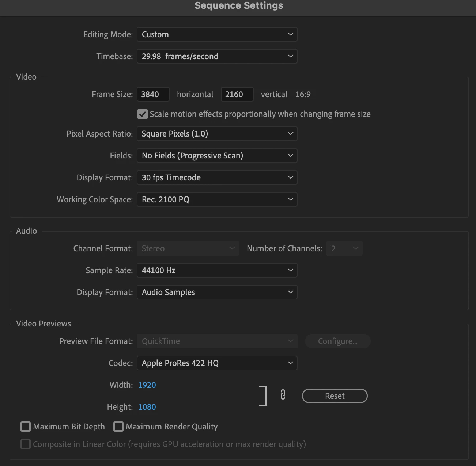Click Composite in Linear Color checkbox
Viewport: 476px width, 466px height.
(x=26, y=444)
